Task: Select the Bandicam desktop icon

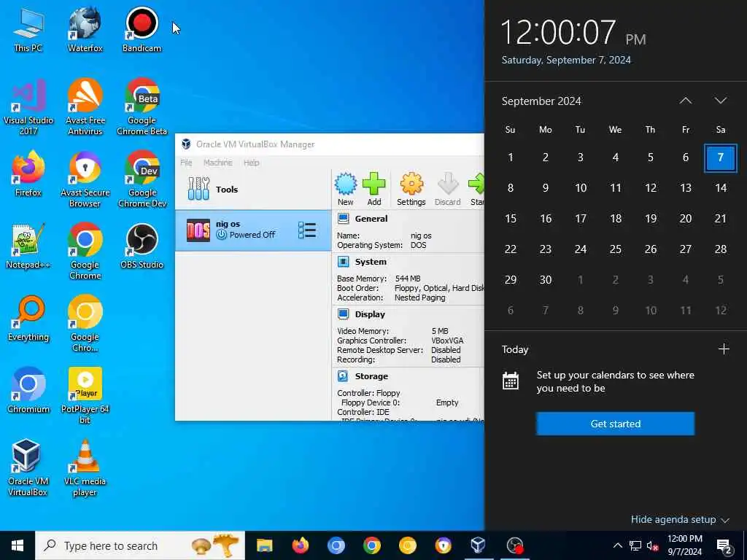Action: (142, 29)
